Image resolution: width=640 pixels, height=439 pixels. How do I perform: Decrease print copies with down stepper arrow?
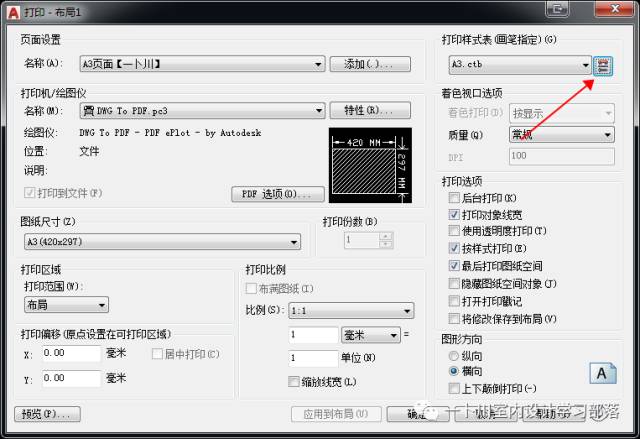(x=386, y=244)
